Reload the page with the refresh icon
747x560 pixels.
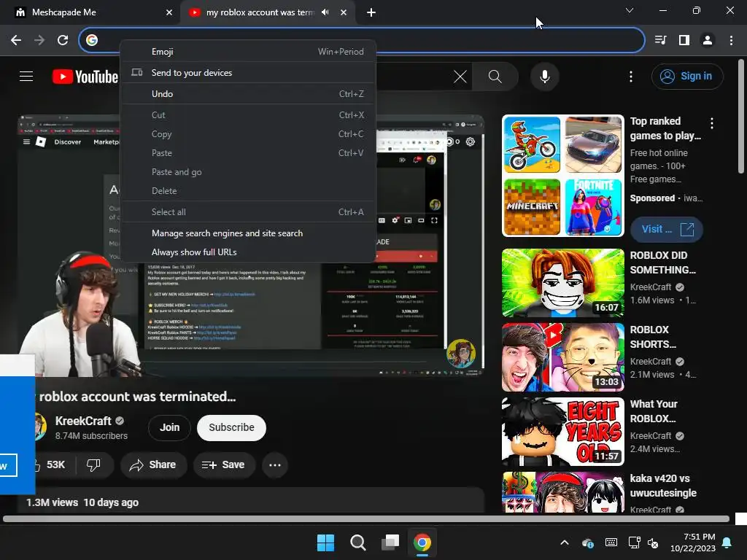coord(63,41)
